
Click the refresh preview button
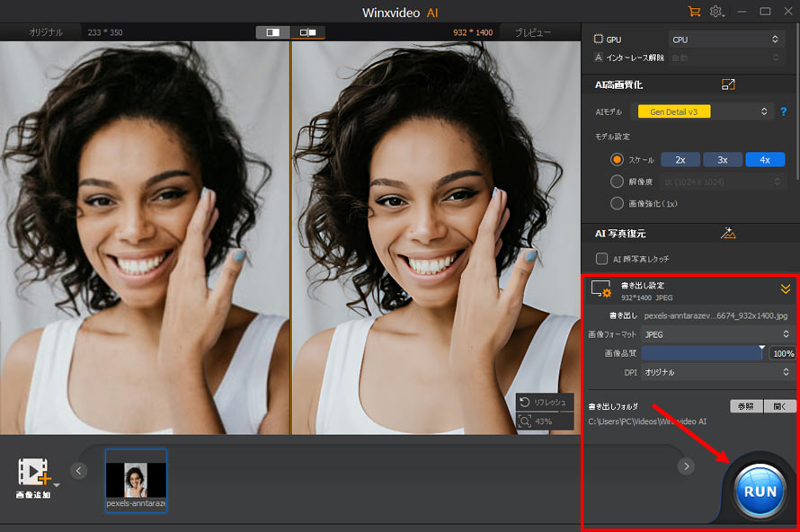(545, 402)
